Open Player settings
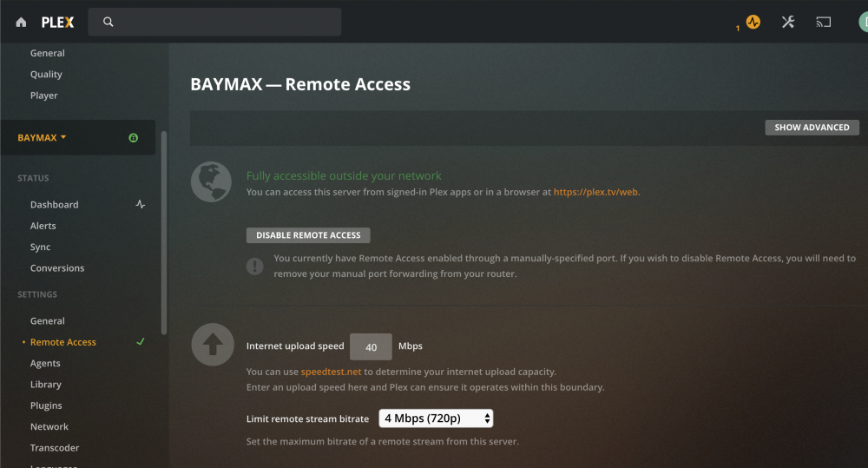868x468 pixels. 43,96
